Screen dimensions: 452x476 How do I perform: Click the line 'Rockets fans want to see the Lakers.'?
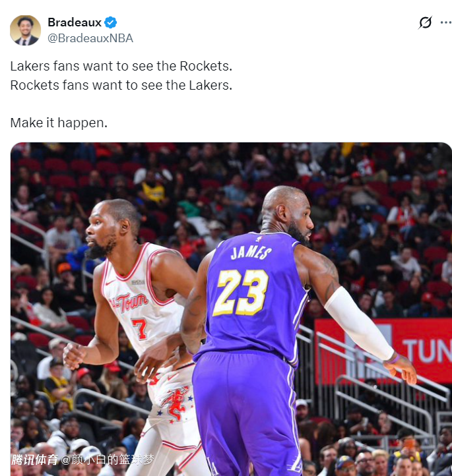[x=121, y=85]
